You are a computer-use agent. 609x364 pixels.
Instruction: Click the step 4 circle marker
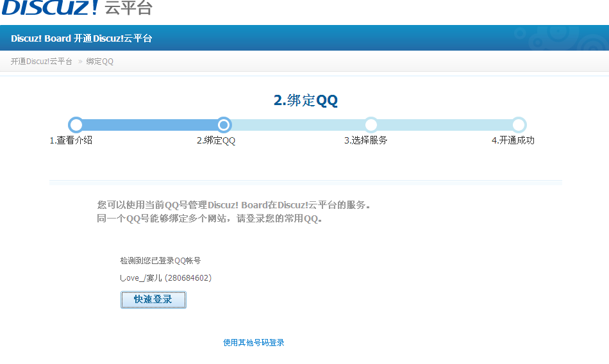(519, 125)
